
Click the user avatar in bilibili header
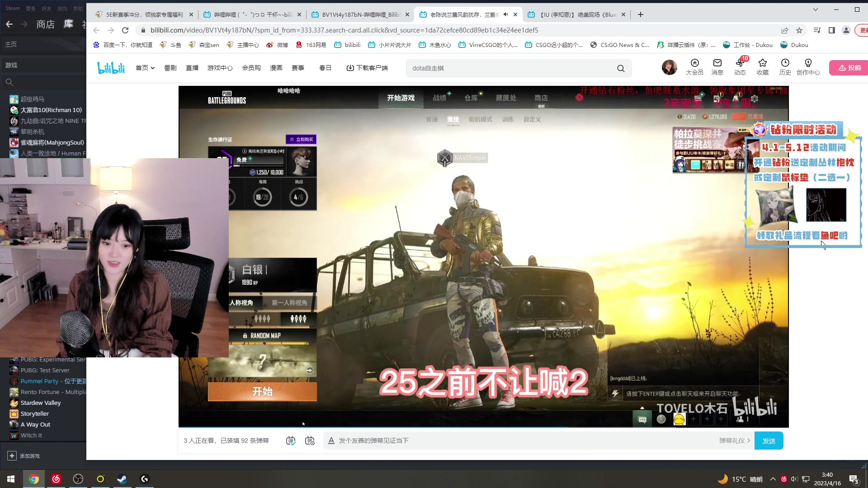click(x=670, y=67)
